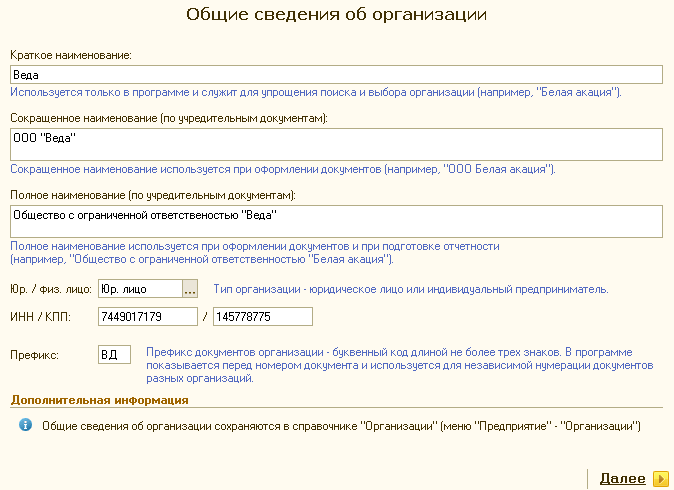Image resolution: width=674 pixels, height=490 pixels.
Task: Click the heading Общие сведения об организации
Action: point(336,14)
